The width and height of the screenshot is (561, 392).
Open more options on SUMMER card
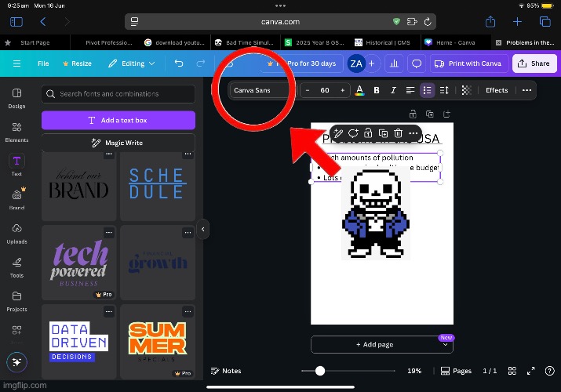[x=188, y=311]
